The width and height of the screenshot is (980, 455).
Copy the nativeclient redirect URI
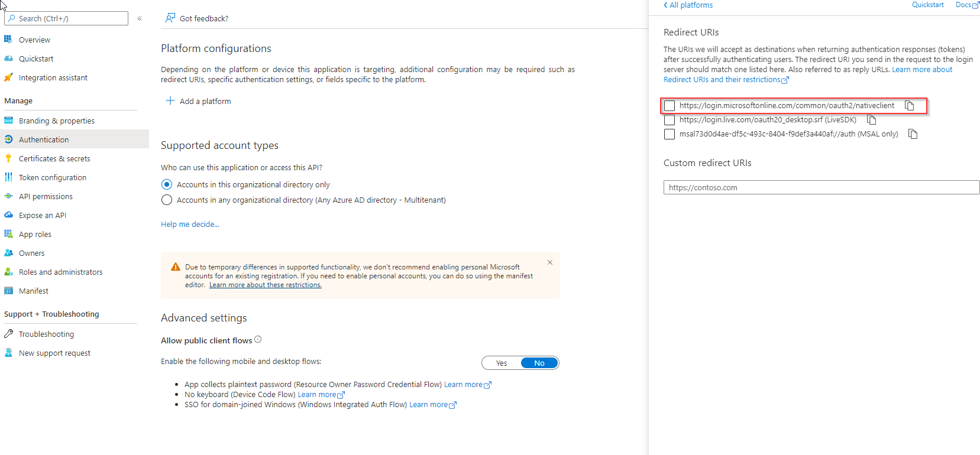click(909, 106)
